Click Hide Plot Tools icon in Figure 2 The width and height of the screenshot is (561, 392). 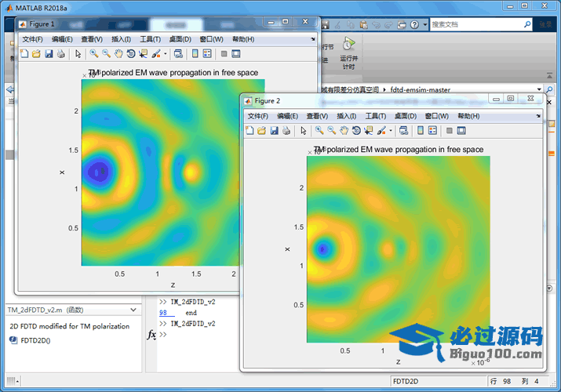tap(450, 131)
